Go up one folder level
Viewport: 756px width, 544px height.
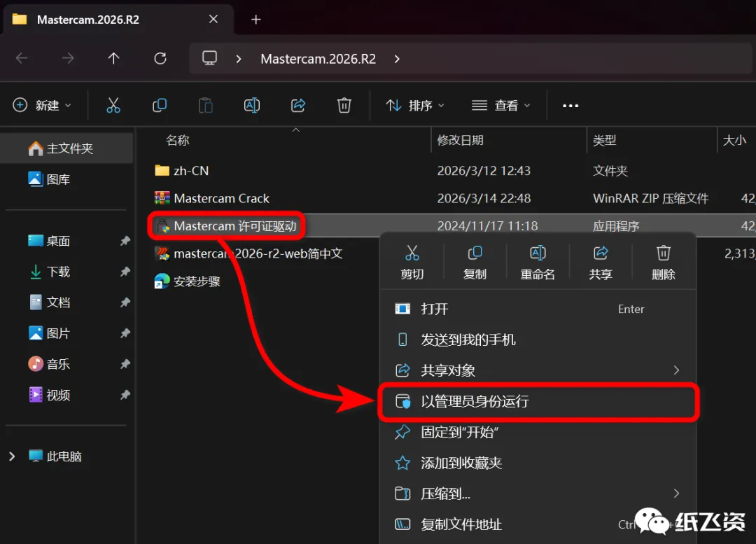[114, 58]
